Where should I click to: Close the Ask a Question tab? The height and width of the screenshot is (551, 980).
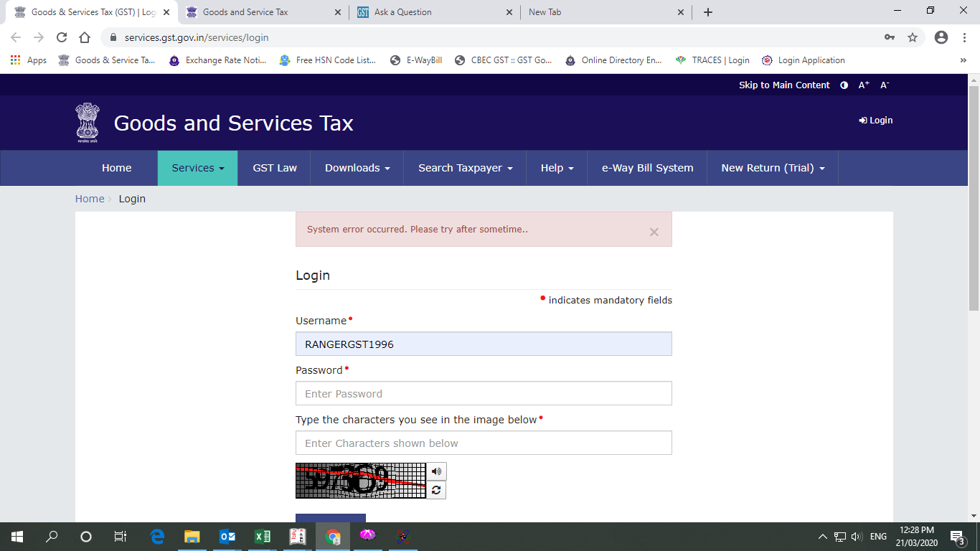(509, 12)
